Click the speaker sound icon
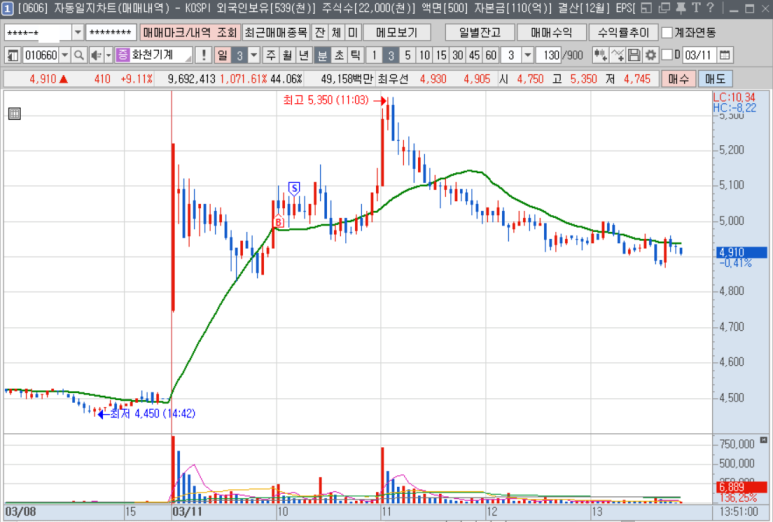This screenshot has width=773, height=522. (95, 55)
